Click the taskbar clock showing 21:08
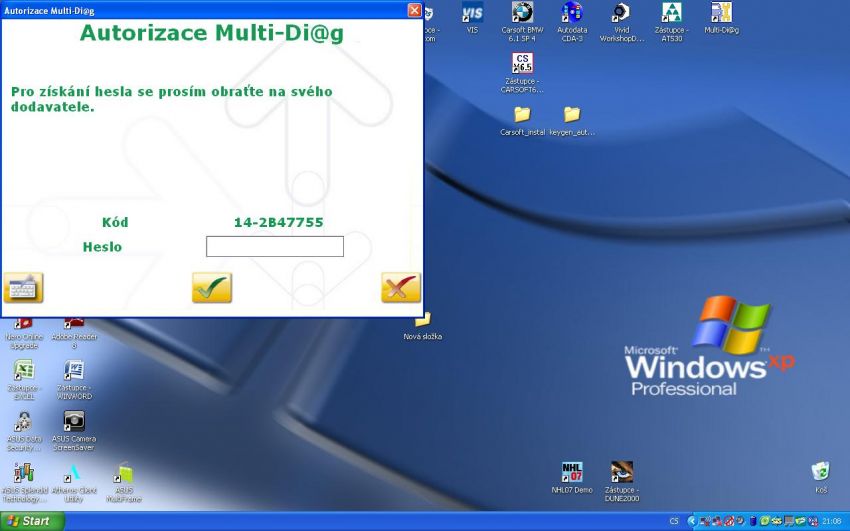850x531 pixels. click(832, 521)
